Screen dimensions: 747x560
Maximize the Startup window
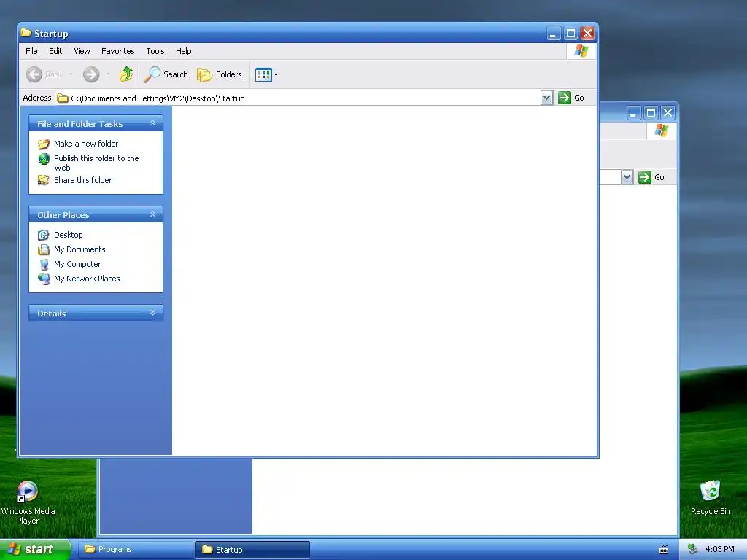570,34
